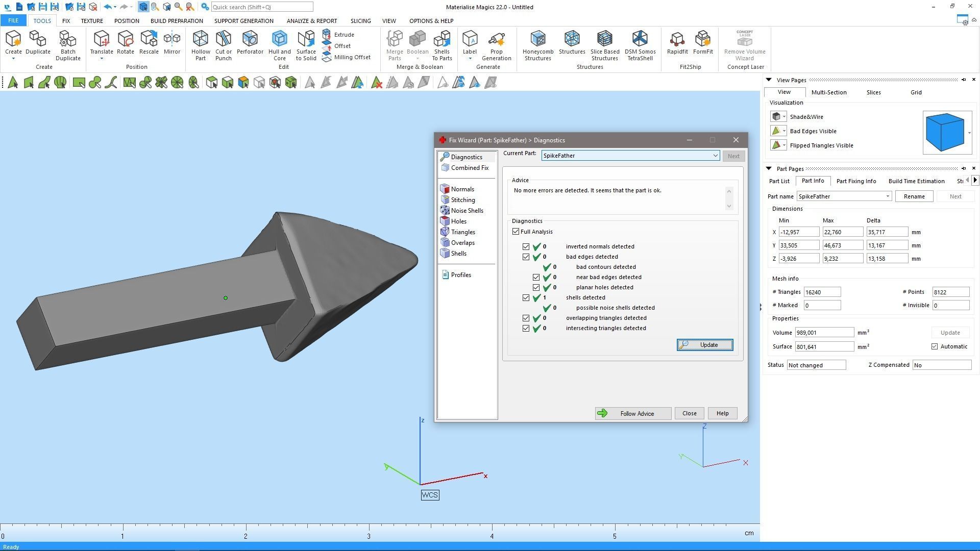Click the Quick search field
Image resolution: width=980 pixels, height=551 pixels.
tap(261, 7)
